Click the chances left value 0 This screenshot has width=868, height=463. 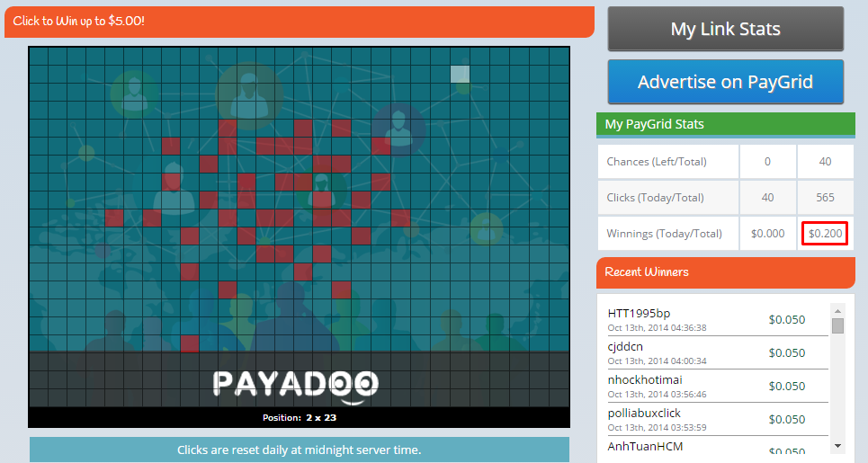click(767, 162)
